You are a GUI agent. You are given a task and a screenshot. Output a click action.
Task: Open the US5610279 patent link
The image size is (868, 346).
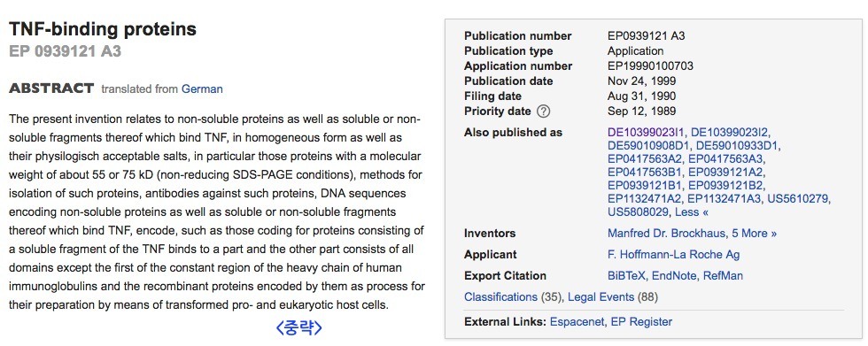pyautogui.click(x=799, y=199)
